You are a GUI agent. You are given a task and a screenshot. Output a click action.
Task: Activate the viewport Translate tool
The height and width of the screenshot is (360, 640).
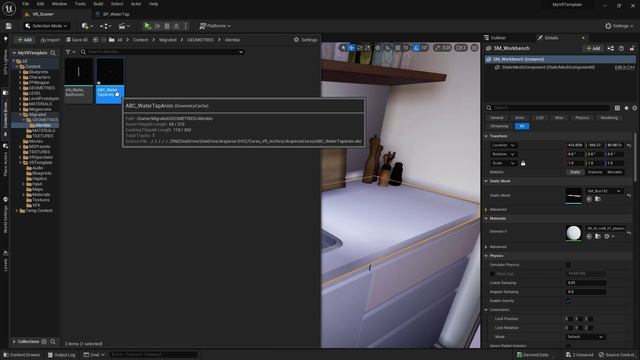[x=351, y=48]
